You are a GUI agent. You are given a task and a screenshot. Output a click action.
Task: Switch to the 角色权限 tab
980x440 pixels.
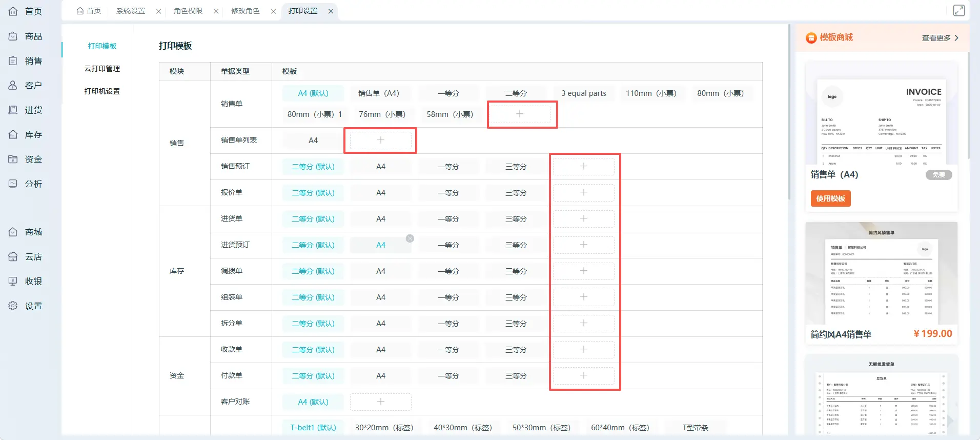pyautogui.click(x=188, y=11)
